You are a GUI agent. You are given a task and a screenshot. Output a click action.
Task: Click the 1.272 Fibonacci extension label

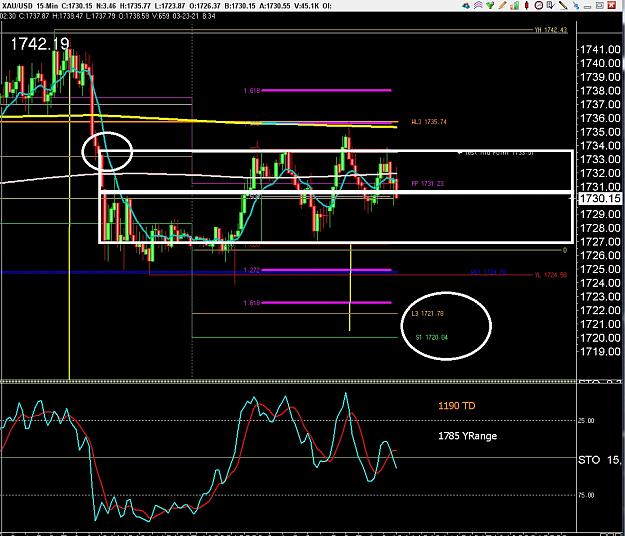pyautogui.click(x=252, y=270)
